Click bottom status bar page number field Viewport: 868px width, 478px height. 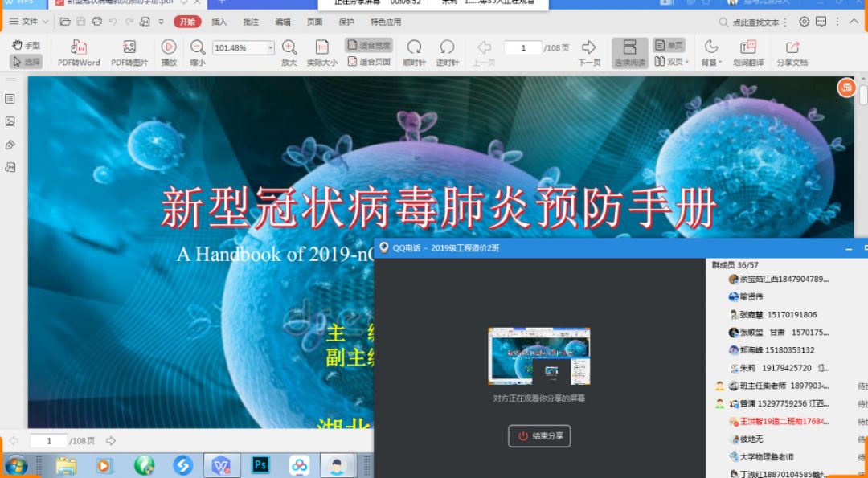pyautogui.click(x=49, y=441)
